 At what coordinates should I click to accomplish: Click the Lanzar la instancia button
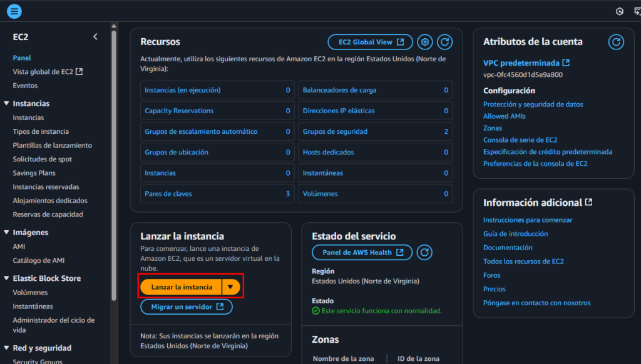point(181,287)
